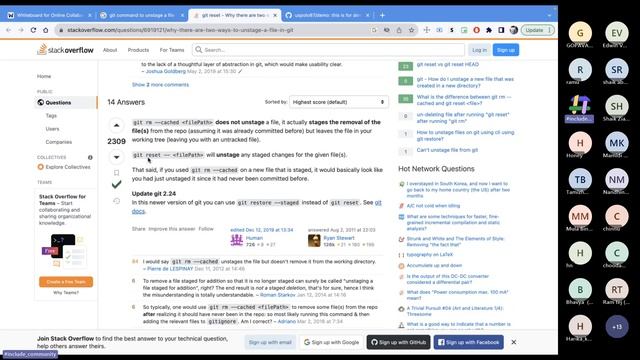Click Sign up with email

[270, 342]
